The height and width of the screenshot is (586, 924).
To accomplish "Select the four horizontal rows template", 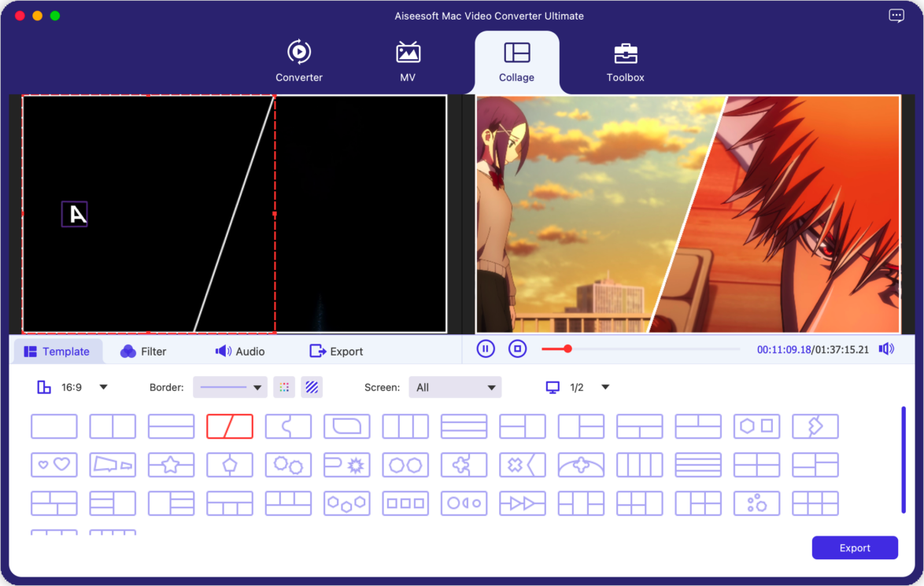I will pyautogui.click(x=698, y=466).
